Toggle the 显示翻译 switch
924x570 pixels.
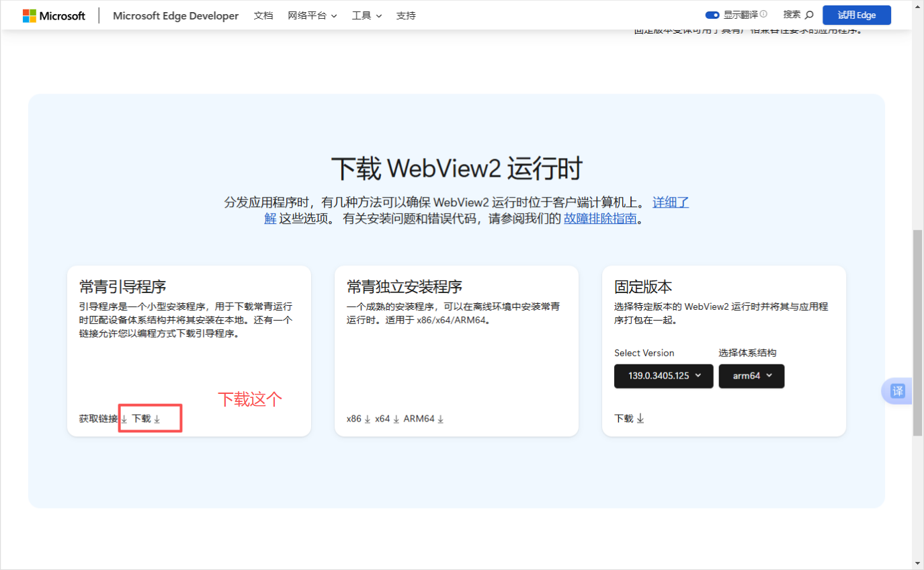pyautogui.click(x=712, y=15)
